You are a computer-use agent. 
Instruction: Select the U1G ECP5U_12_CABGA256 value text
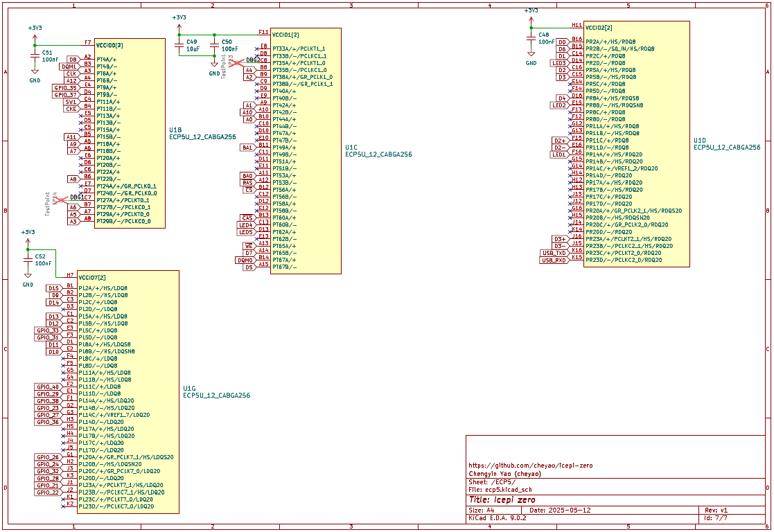216,396
